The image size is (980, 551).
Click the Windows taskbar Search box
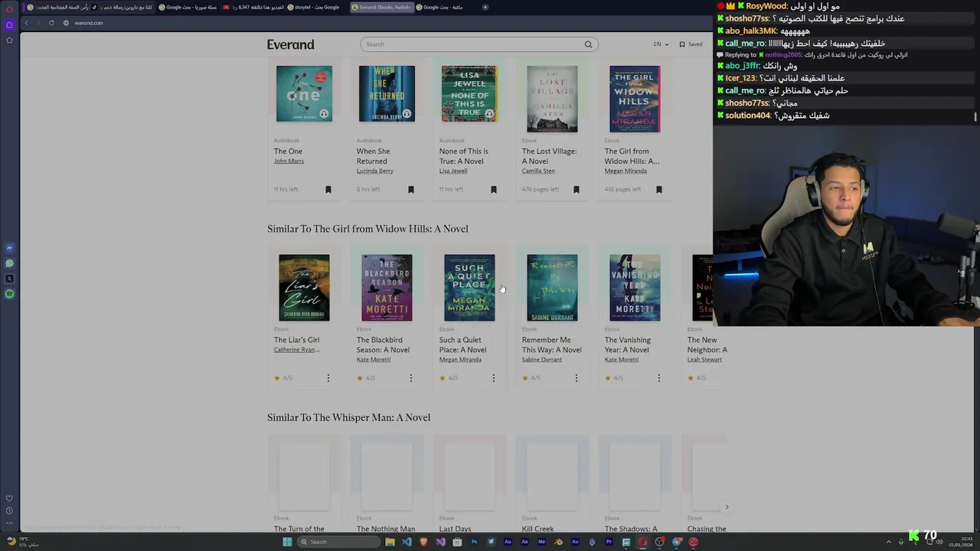point(337,542)
